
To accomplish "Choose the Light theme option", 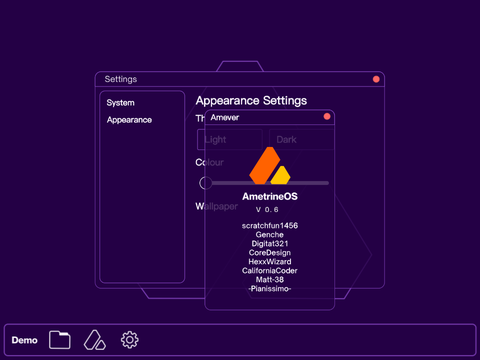I will pos(229,139).
